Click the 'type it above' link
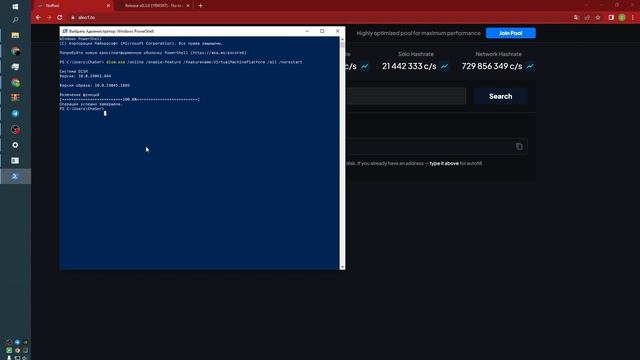 pos(444,163)
